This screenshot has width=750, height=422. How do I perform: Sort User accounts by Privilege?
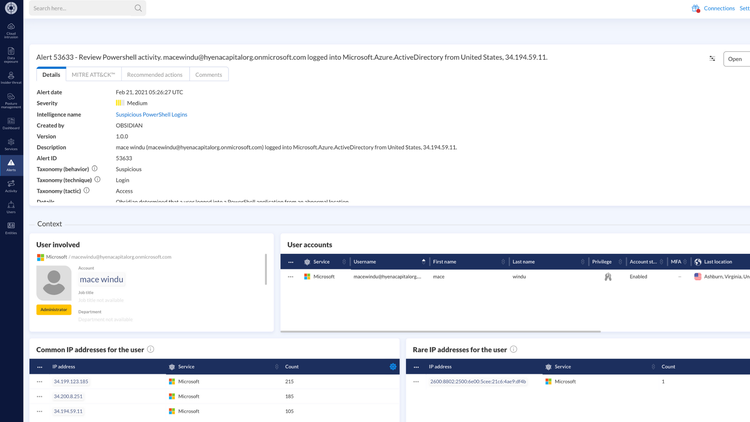tap(620, 262)
